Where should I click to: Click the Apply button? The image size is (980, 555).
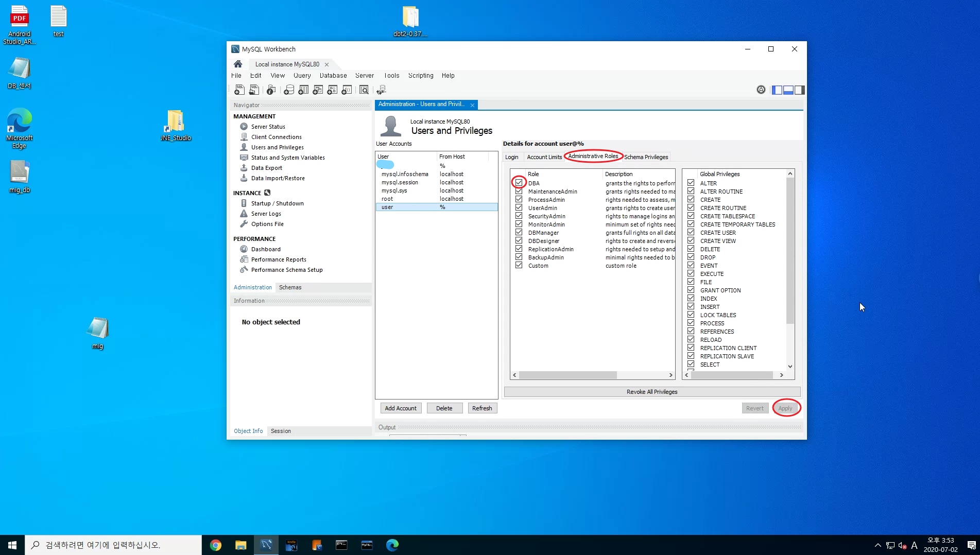coord(785,408)
